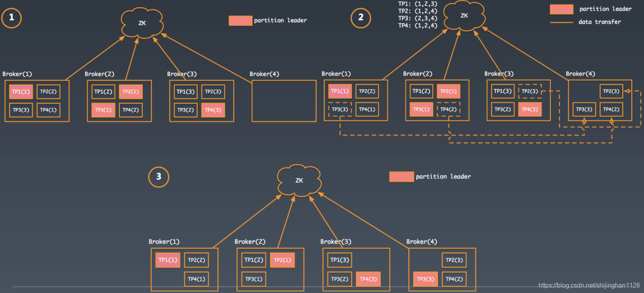Click solid TP2(3) in diagram 2 Broker(4)

(611, 91)
